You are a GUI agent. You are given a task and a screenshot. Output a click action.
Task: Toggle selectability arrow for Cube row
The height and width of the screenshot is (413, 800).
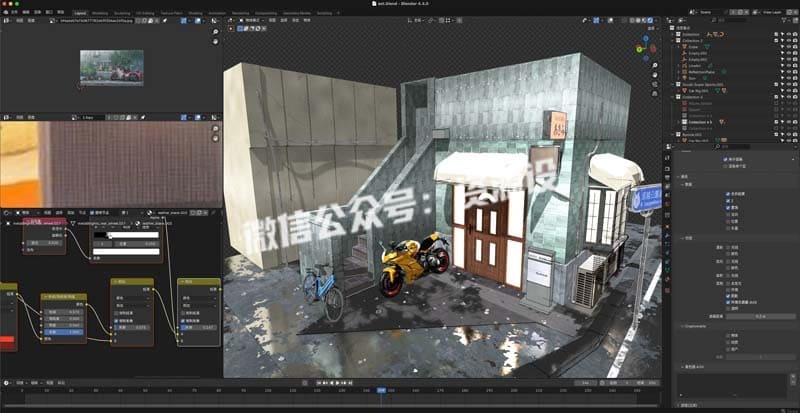pos(782,46)
